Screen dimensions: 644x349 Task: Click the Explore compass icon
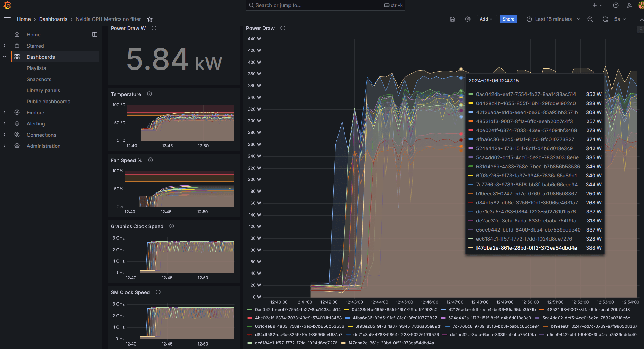(x=17, y=112)
